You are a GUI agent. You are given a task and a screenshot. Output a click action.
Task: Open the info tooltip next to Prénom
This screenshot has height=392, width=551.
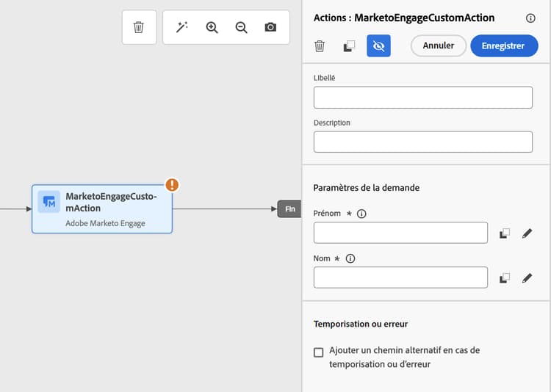point(361,214)
